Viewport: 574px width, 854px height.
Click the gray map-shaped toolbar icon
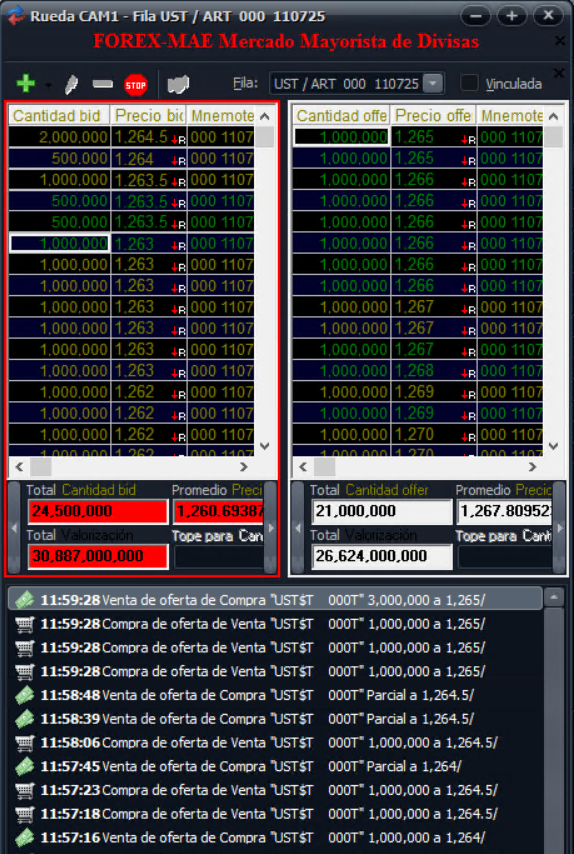pyautogui.click(x=178, y=84)
